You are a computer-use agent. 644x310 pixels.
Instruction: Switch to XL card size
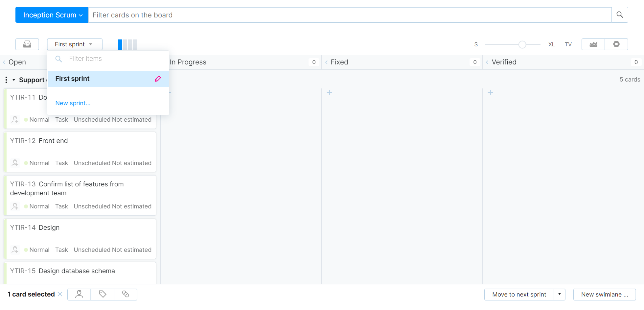[551, 44]
